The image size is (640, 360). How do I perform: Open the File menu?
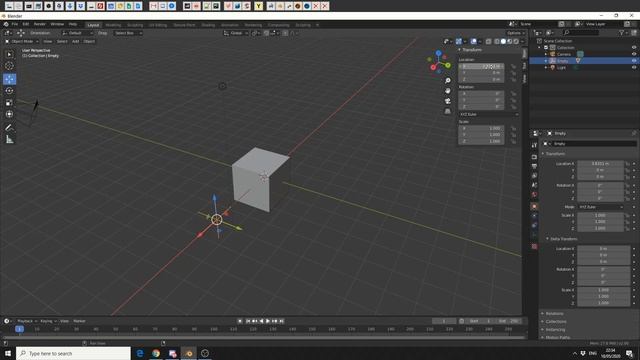pos(15,24)
